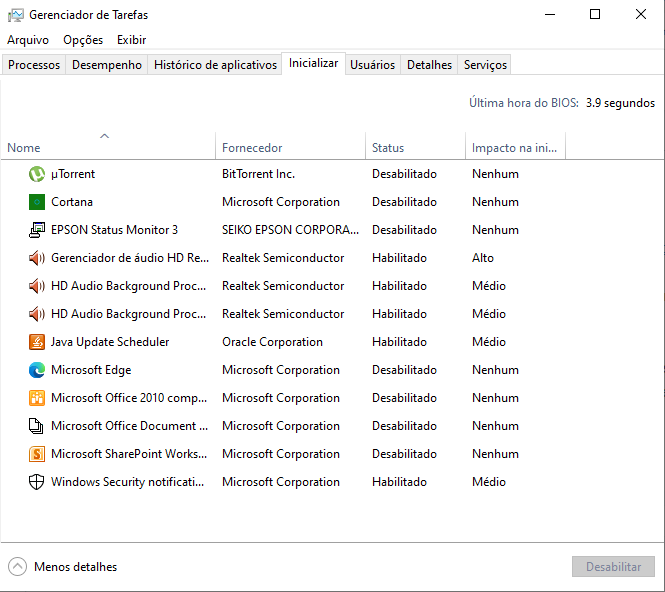Open the Exibir menu
Viewport: 665px width, 592px height.
131,40
